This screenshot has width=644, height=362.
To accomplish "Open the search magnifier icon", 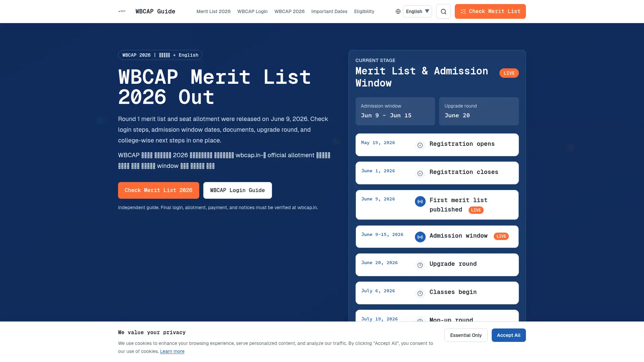I will point(443,11).
